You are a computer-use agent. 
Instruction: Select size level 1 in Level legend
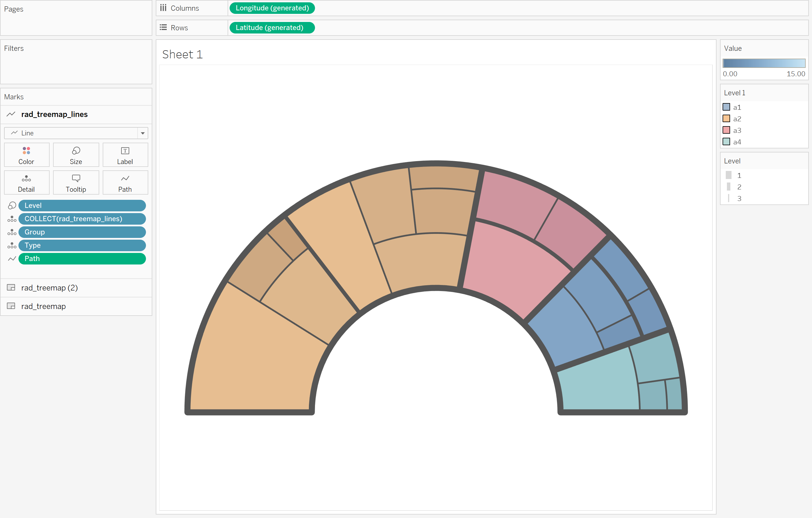738,176
